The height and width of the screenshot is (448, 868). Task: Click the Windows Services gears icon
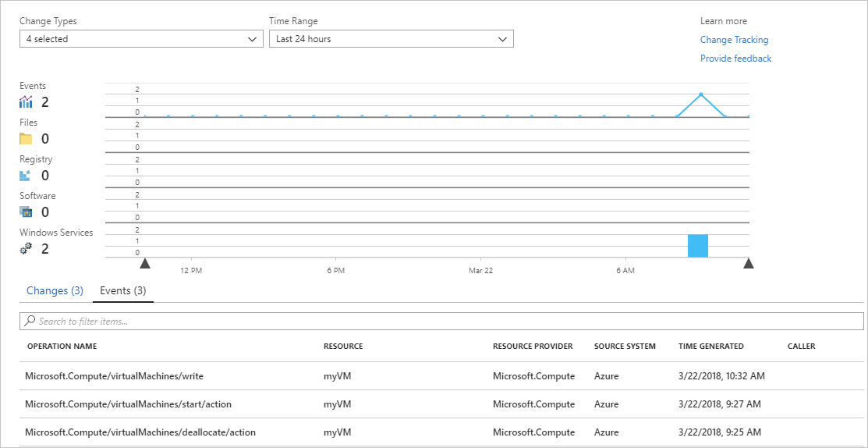(26, 249)
